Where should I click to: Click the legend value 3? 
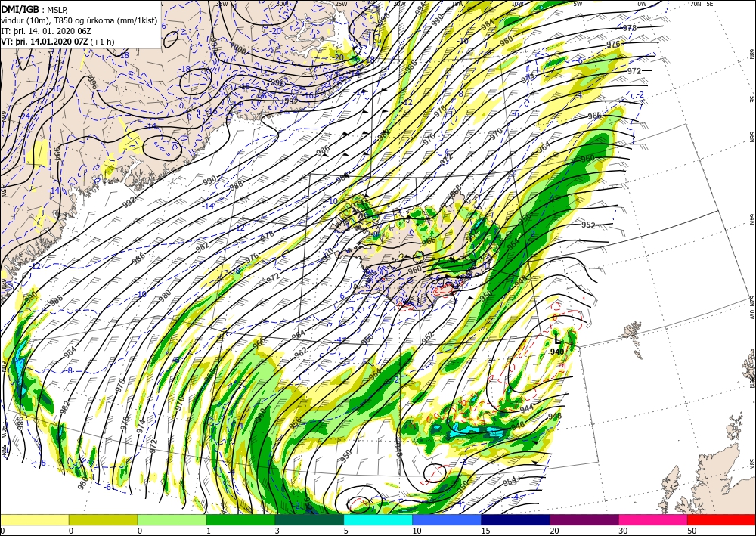point(277,531)
